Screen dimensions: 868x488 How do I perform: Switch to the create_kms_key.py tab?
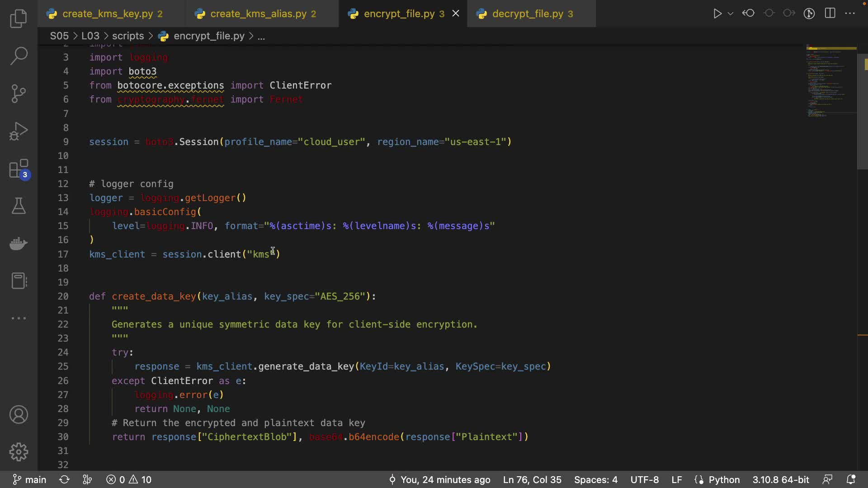point(107,14)
